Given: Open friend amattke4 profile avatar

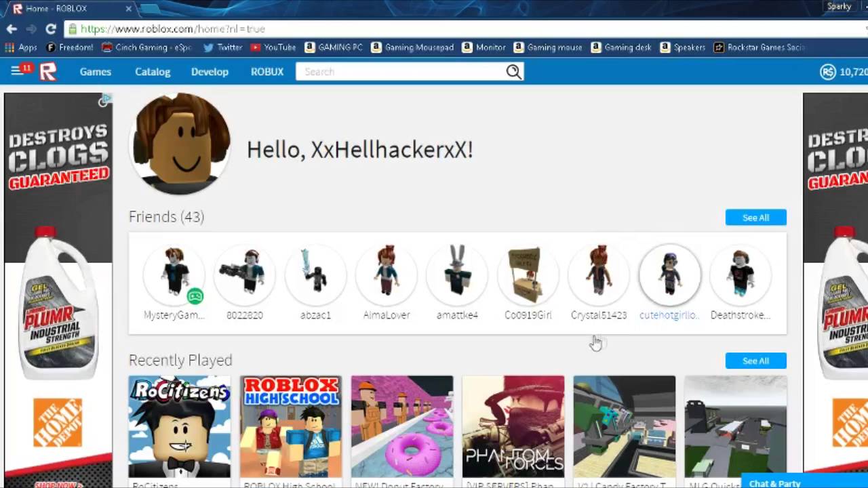Looking at the screenshot, I should (457, 274).
